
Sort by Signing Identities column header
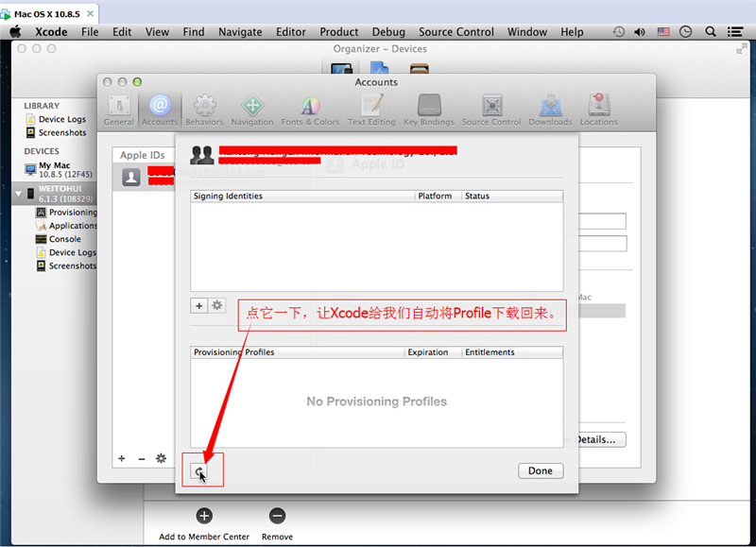pyautogui.click(x=302, y=197)
